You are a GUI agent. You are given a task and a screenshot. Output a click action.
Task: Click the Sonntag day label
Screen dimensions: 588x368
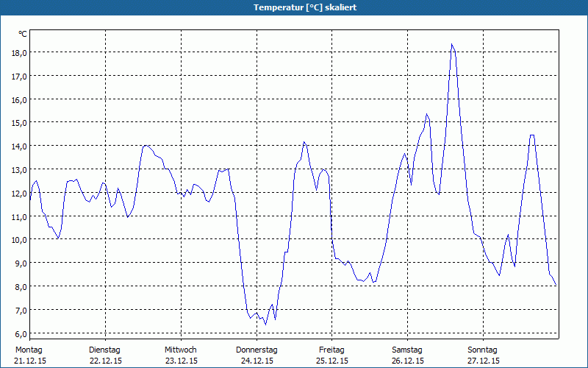click(482, 350)
